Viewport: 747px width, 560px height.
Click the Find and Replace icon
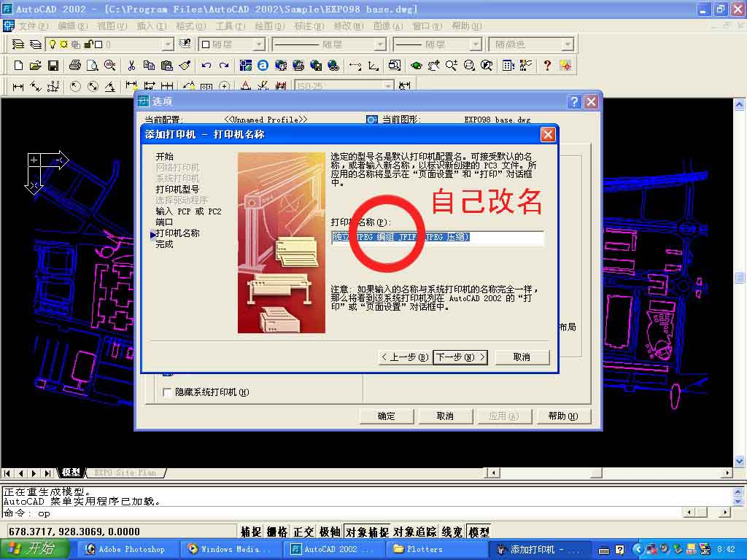point(109,65)
